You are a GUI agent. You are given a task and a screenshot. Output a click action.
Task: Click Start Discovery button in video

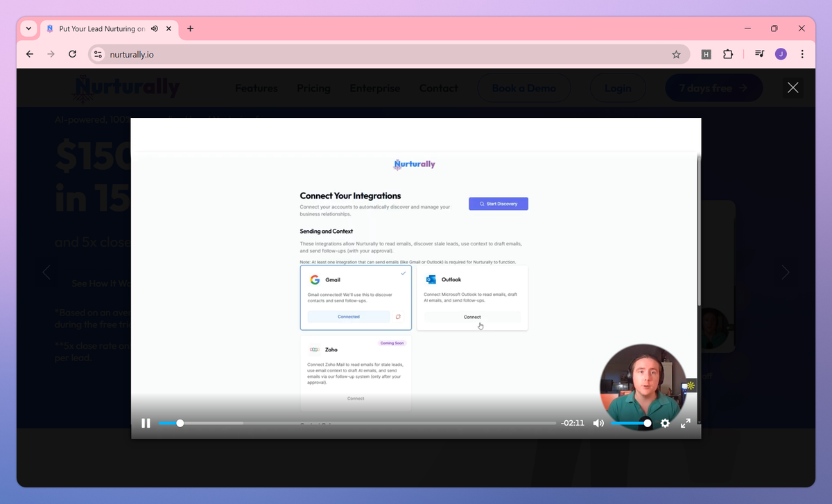(499, 204)
